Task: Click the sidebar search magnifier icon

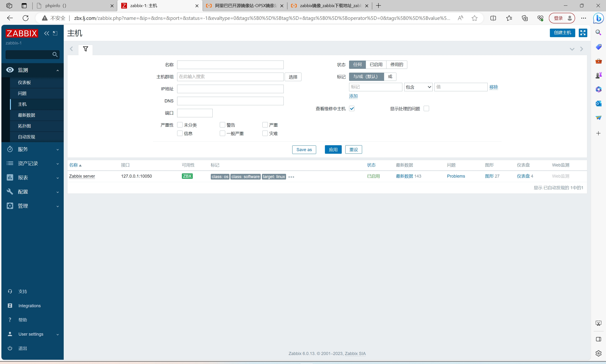Action: [55, 54]
